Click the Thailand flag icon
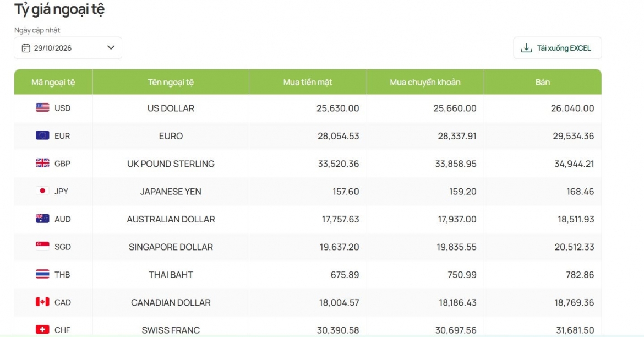Screen dimensions: 644x337 42,274
